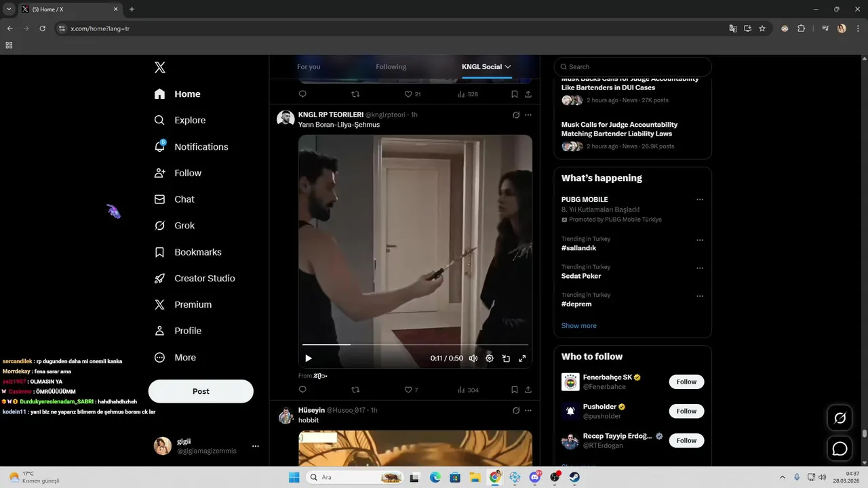Click the Search input field

coord(633,66)
